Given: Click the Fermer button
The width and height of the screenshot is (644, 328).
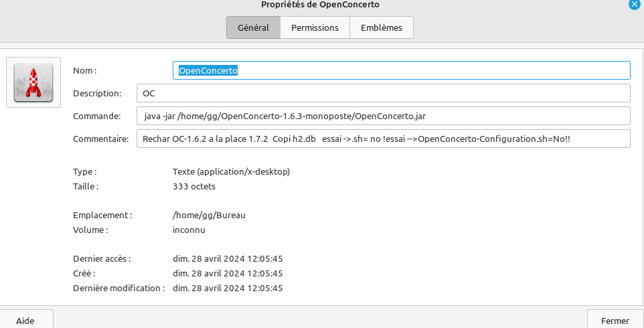Looking at the screenshot, I should [x=615, y=321].
